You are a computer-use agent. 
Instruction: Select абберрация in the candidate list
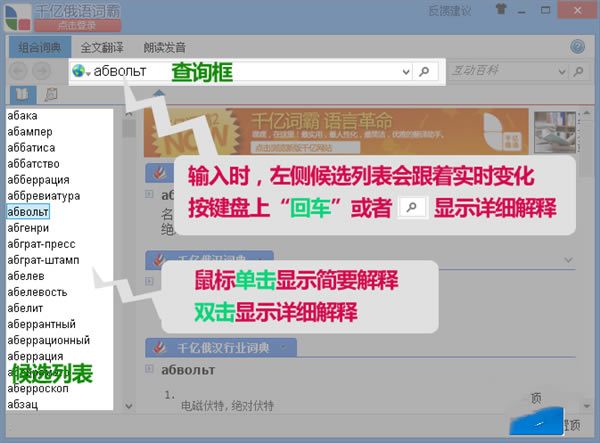click(38, 180)
